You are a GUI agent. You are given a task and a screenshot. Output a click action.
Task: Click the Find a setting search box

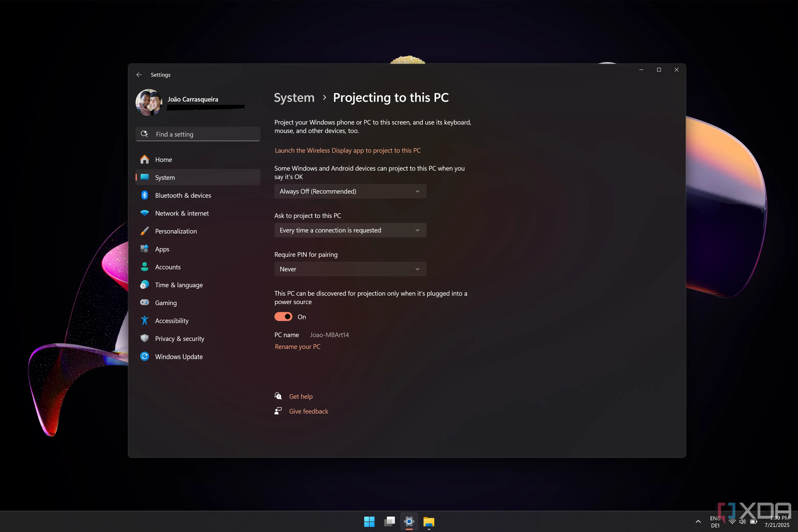(x=198, y=134)
